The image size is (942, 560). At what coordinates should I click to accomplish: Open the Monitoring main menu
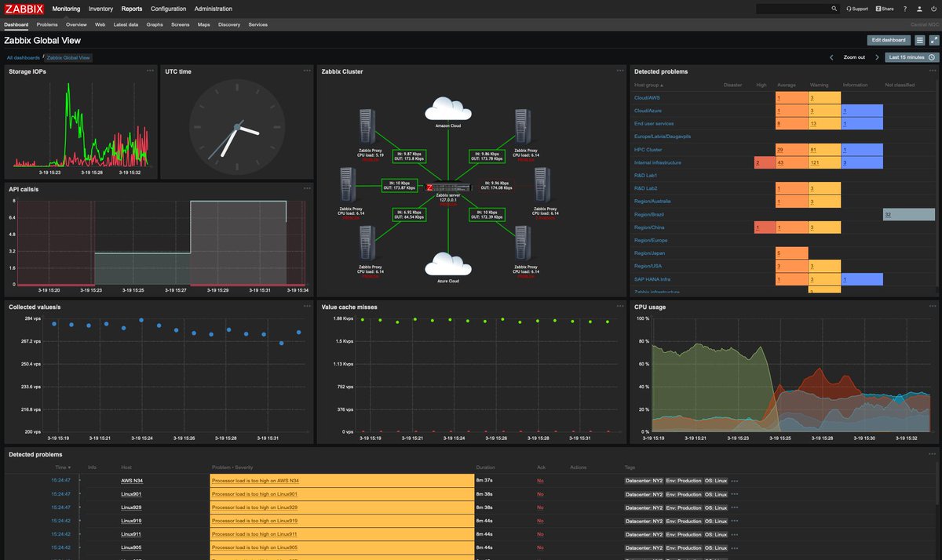point(67,9)
